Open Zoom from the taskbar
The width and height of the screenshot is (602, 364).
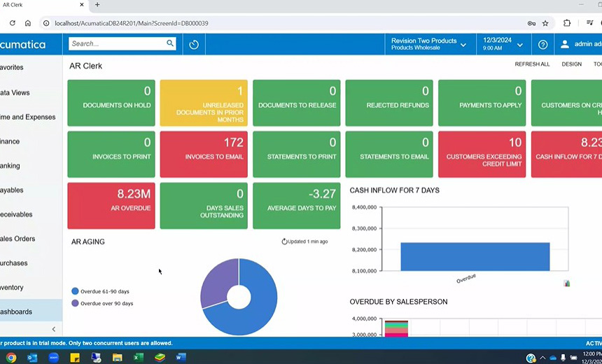[x=54, y=358]
